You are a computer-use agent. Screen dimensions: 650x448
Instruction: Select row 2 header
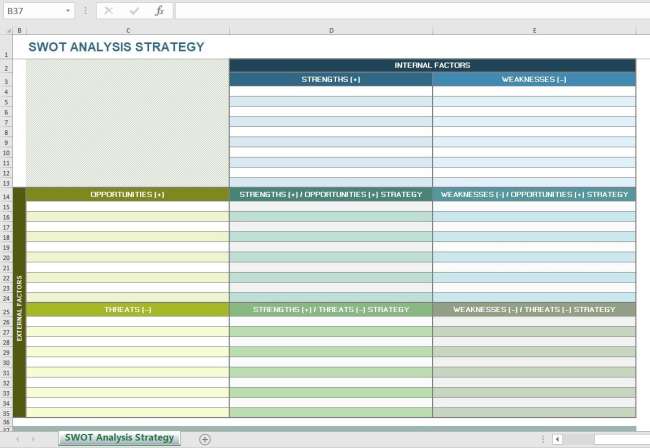coord(6,68)
